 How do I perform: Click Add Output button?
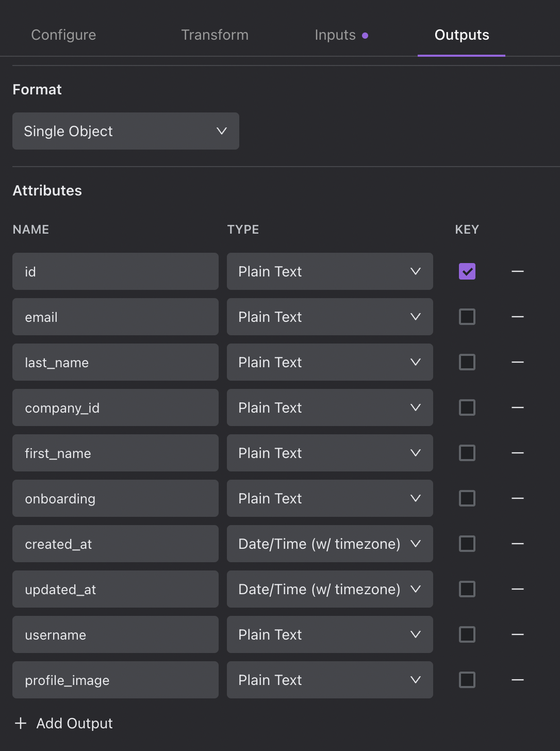tap(64, 723)
